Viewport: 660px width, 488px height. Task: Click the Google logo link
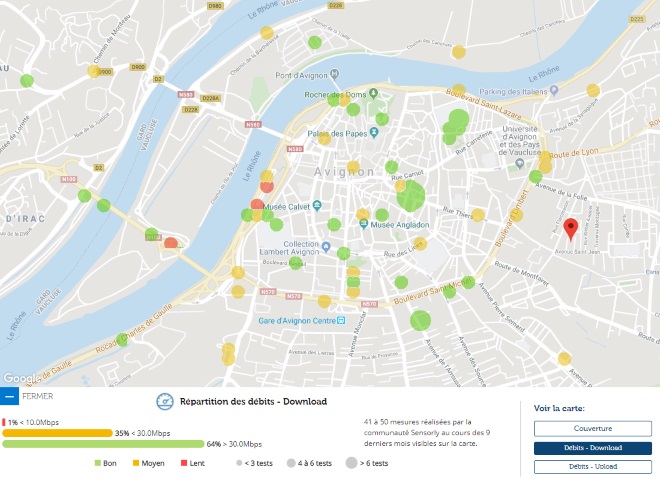[22, 378]
